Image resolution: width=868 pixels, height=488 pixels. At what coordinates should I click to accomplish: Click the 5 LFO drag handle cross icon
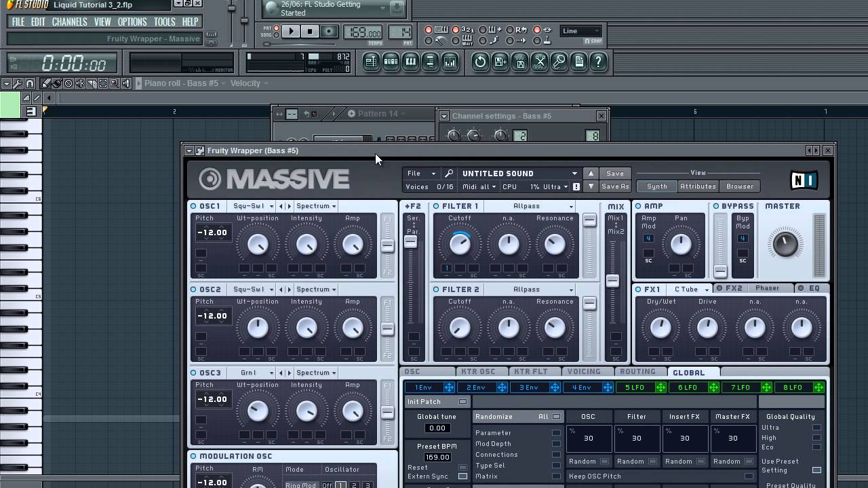[x=660, y=387]
